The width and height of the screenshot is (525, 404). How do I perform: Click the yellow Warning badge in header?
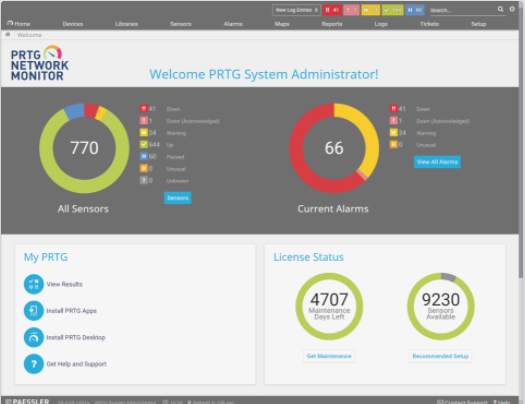(x=371, y=10)
